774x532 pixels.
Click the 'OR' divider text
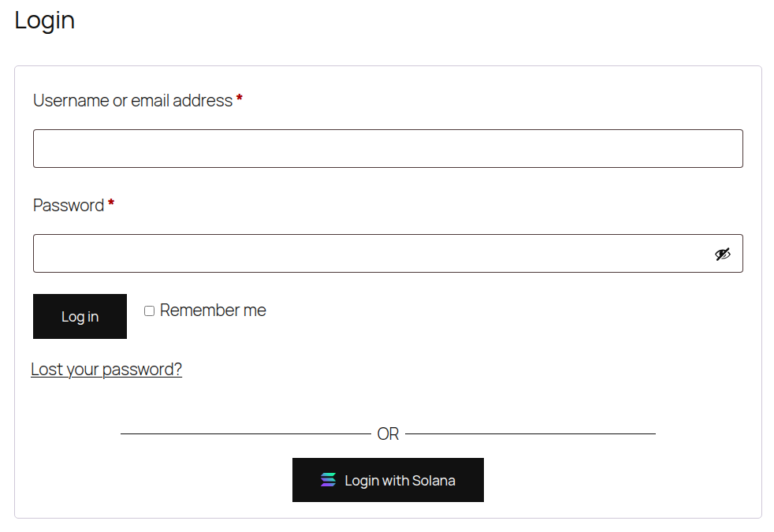(x=388, y=434)
